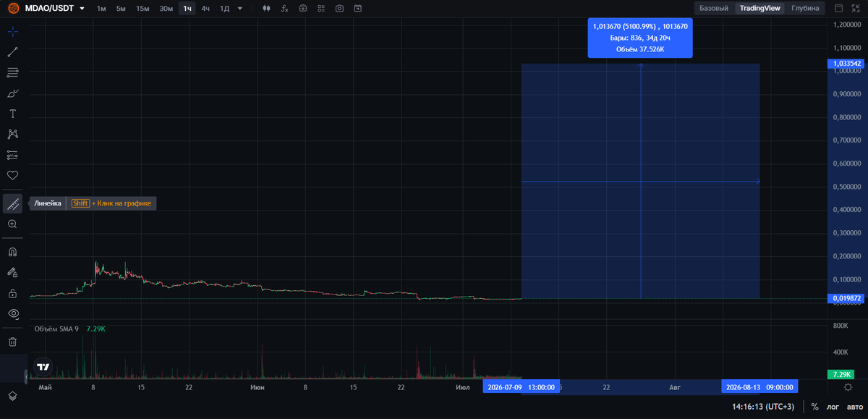The height and width of the screenshot is (419, 868).
Task: Toggle авто auto scale
Action: (855, 407)
